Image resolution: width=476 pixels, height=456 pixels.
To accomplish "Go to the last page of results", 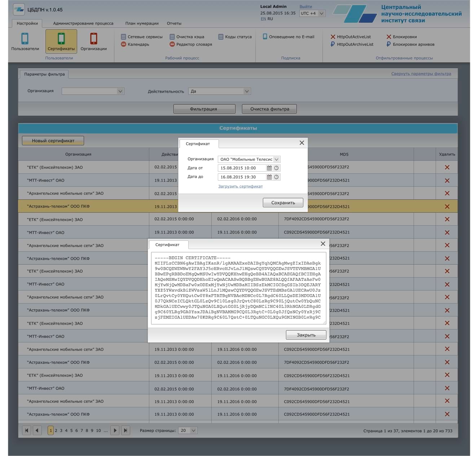I will coord(125,430).
